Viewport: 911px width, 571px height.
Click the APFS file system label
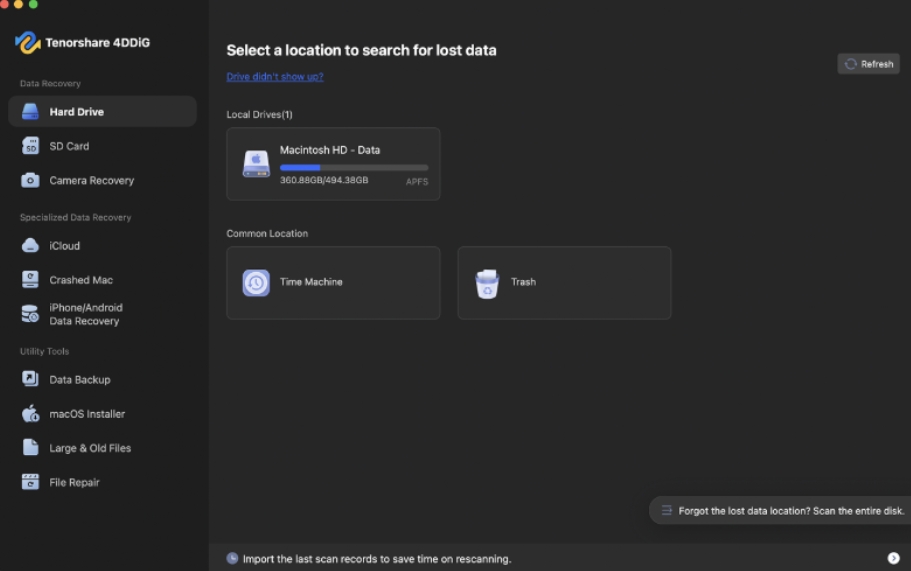[x=417, y=181]
